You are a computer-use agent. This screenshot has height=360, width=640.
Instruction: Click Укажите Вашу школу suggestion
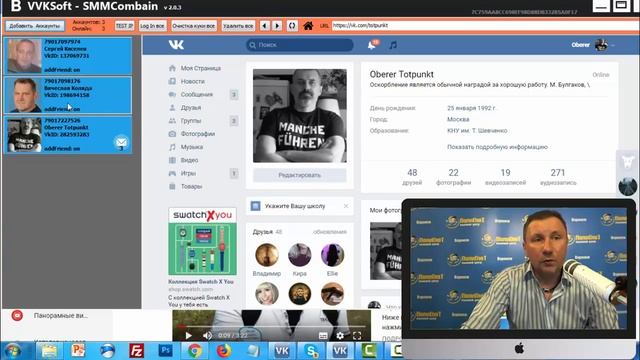tap(295, 206)
